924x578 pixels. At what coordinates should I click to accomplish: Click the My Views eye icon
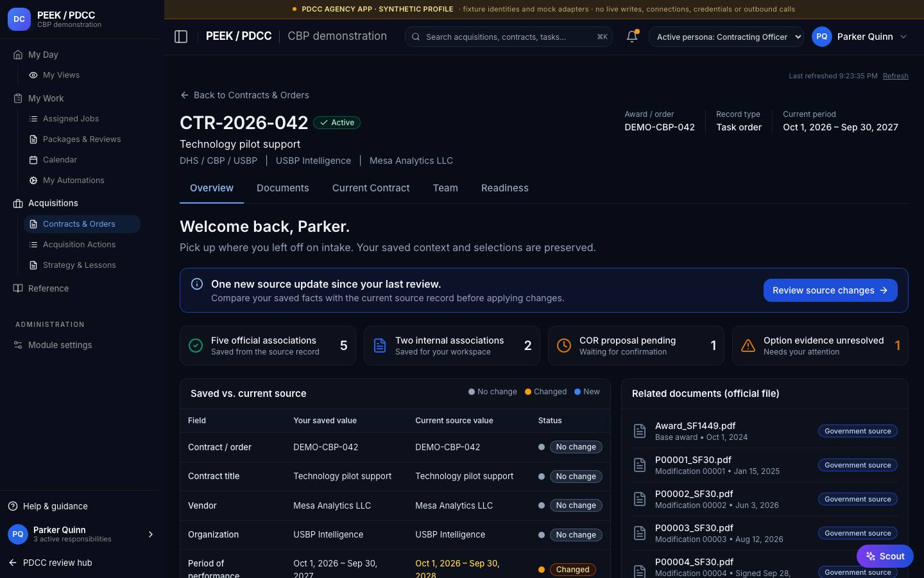(33, 75)
